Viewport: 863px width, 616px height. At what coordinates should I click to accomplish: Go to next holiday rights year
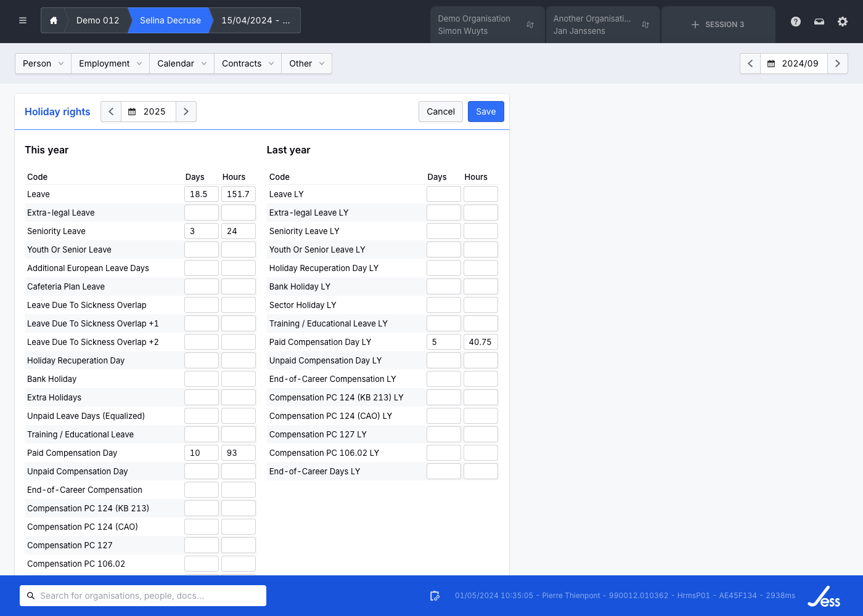(x=186, y=111)
